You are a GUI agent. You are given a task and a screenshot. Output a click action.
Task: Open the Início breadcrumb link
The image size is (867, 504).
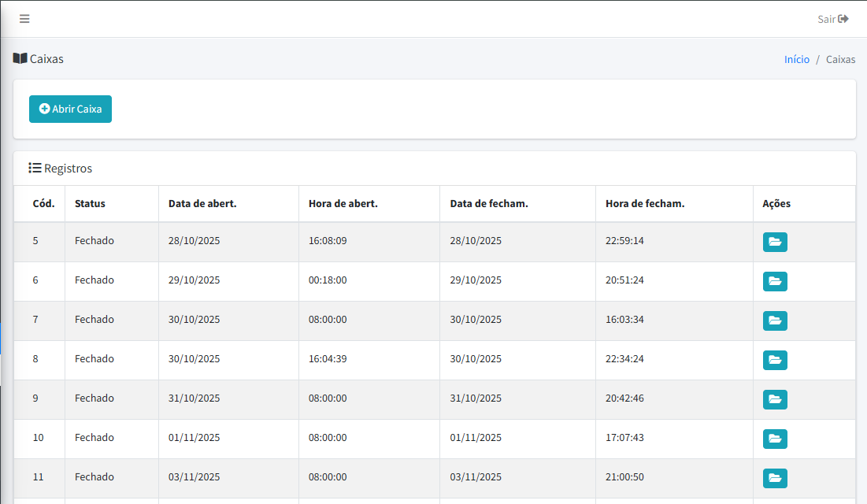click(796, 59)
